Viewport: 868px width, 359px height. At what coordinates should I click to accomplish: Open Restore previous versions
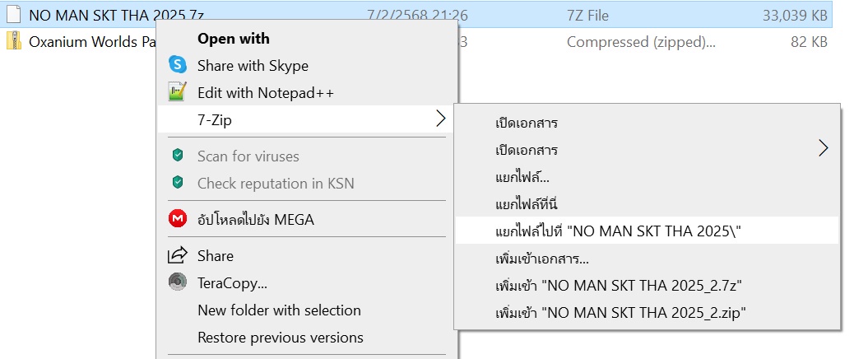pos(280,338)
